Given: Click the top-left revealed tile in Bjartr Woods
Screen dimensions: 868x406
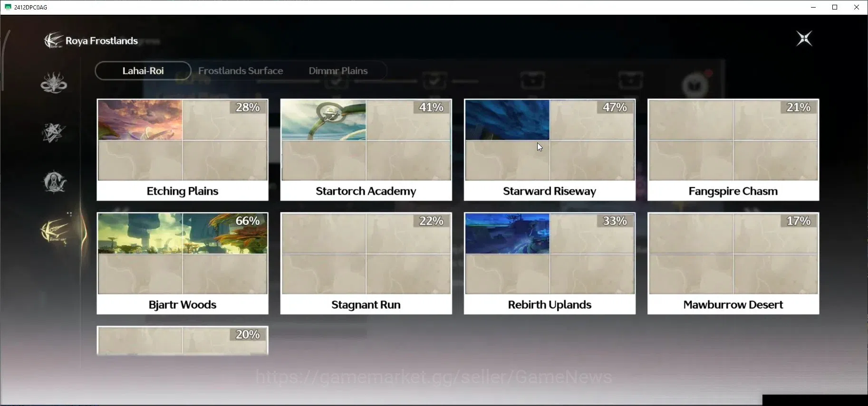Looking at the screenshot, I should coord(140,233).
